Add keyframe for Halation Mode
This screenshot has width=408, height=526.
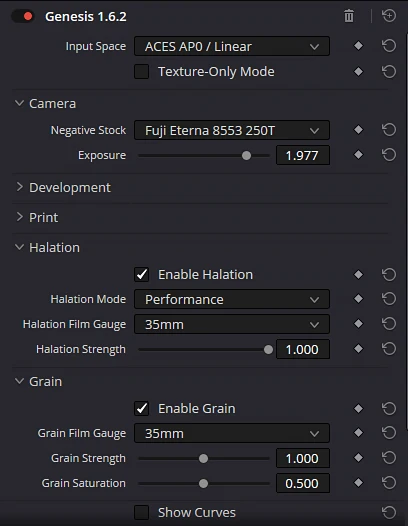pos(358,299)
